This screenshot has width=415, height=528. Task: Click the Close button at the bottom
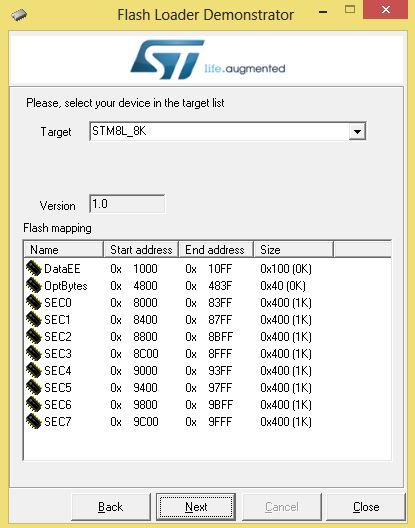point(366,507)
